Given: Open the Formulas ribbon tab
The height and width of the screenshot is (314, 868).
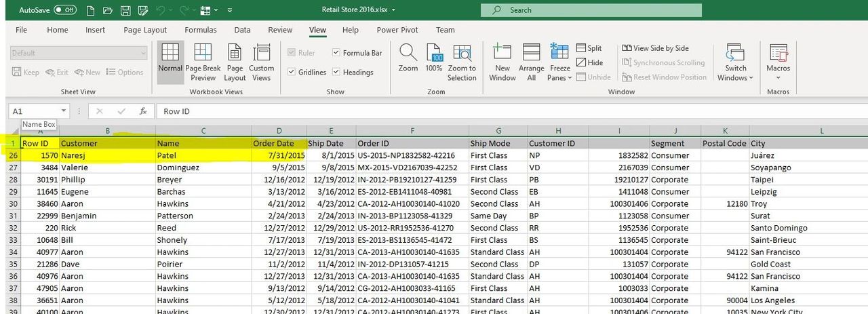Looking at the screenshot, I should (x=201, y=31).
